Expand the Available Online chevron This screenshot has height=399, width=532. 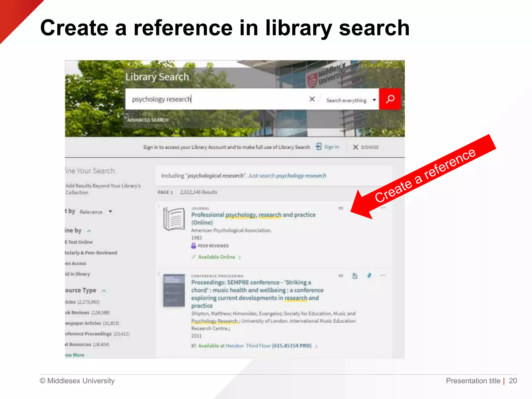[x=240, y=257]
